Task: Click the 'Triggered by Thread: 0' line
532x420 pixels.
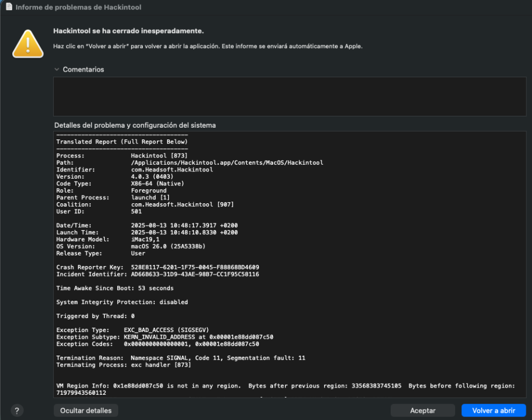Action: 95,316
